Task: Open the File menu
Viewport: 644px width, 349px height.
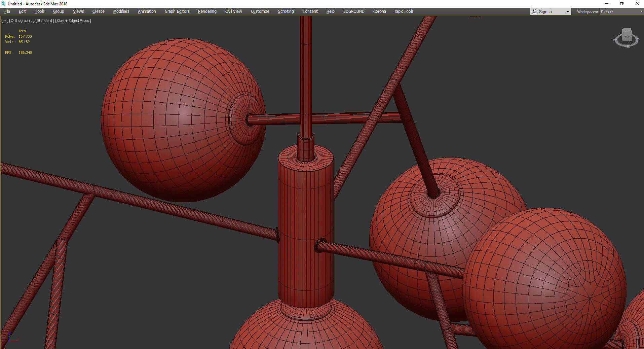Action: pos(7,11)
